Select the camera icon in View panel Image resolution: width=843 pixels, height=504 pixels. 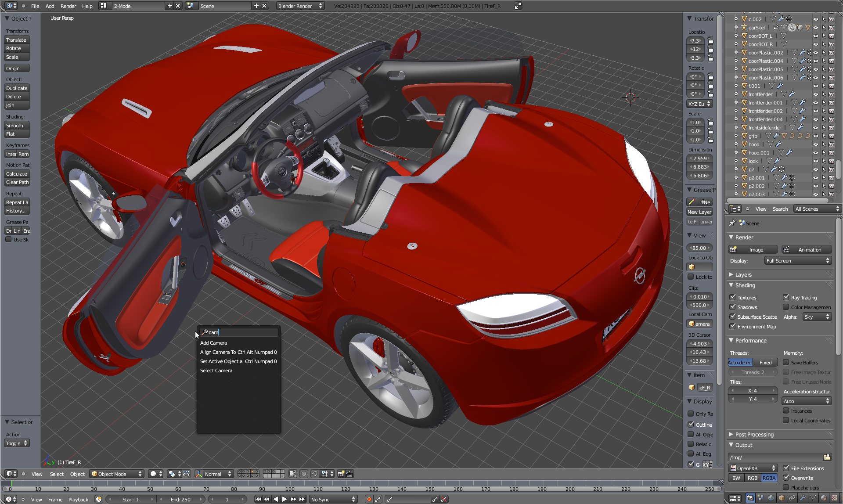click(x=691, y=324)
